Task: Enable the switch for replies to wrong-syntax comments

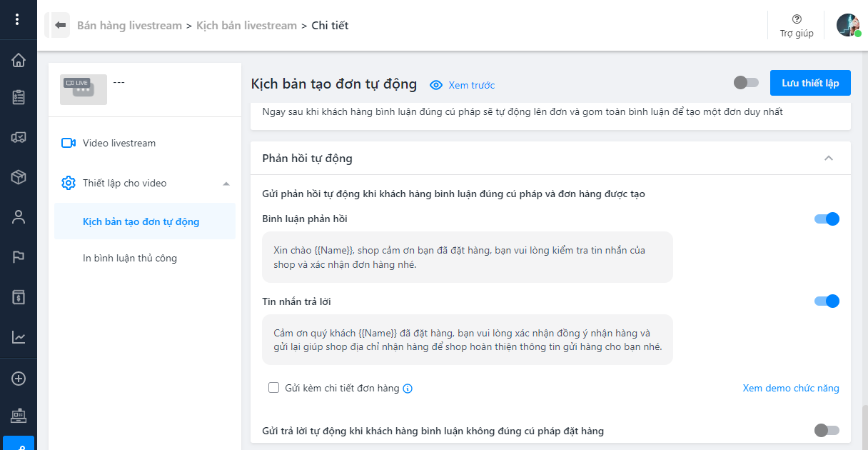Action: [827, 430]
